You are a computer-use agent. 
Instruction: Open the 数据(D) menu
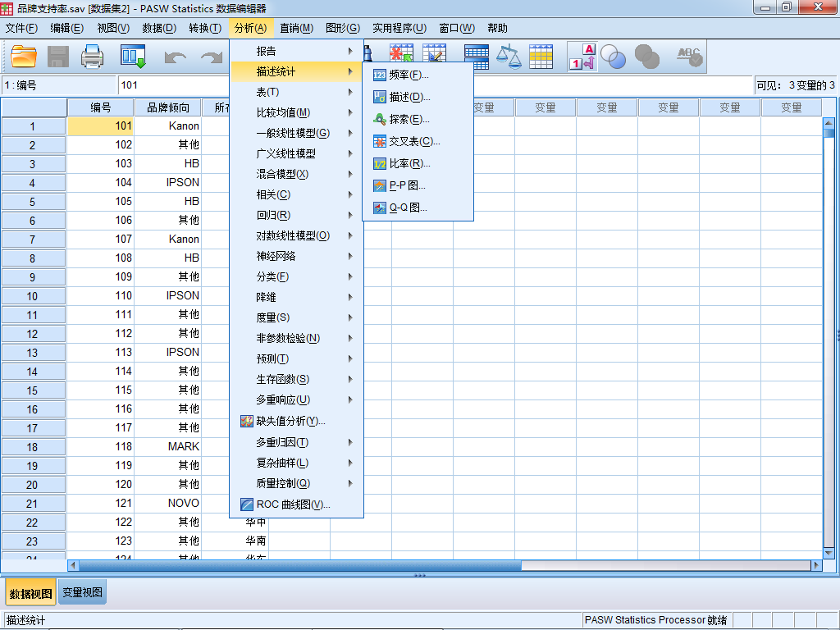(159, 28)
